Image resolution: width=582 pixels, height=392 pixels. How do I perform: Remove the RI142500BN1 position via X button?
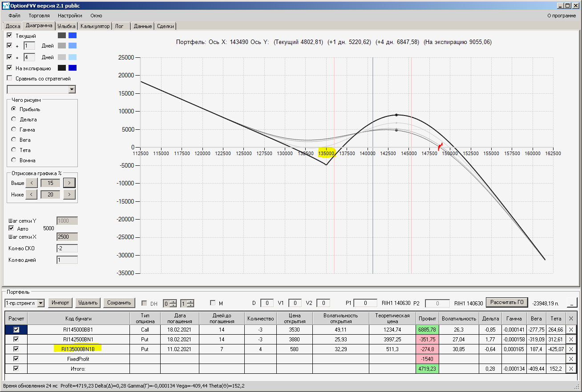pyautogui.click(x=571, y=340)
